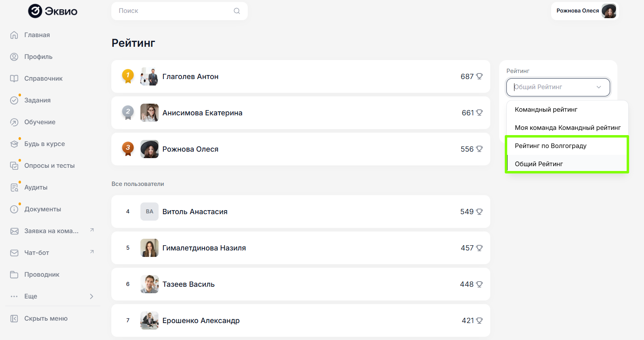Open the Обучение sidebar link
Viewport: 644px width, 340px height.
click(40, 122)
